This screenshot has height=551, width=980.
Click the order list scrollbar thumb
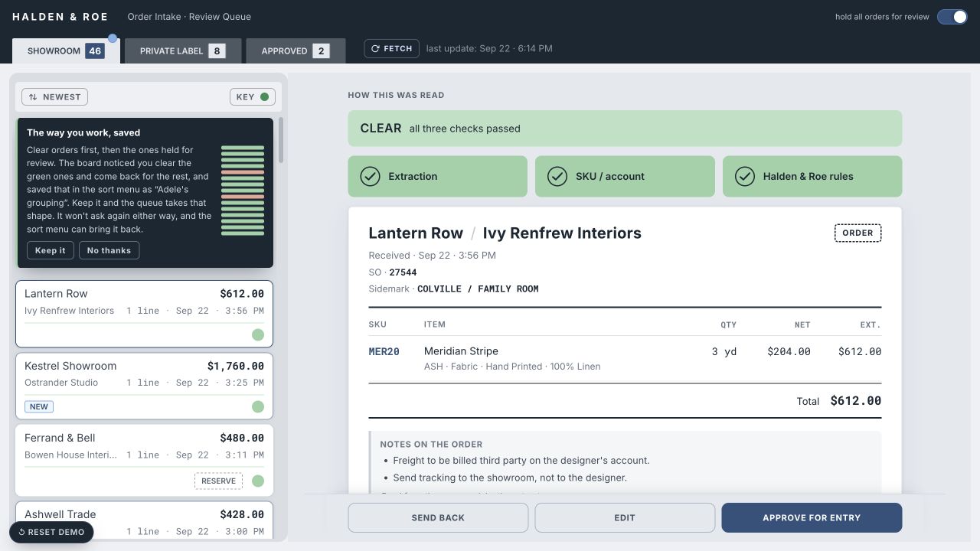pos(281,140)
